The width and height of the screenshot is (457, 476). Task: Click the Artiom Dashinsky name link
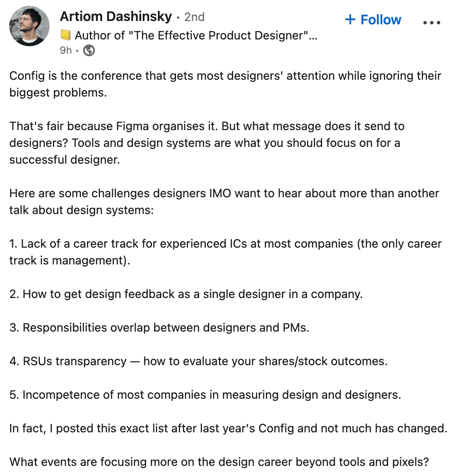116,16
